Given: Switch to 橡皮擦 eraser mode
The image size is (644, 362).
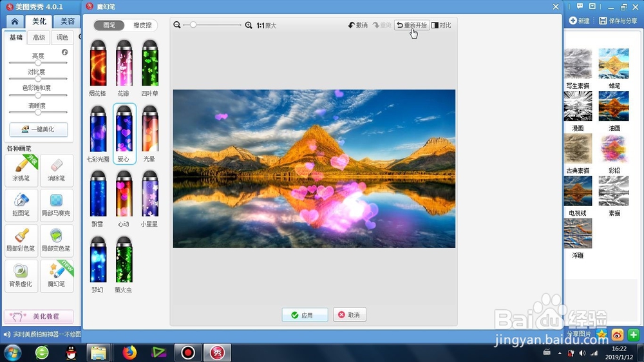Looking at the screenshot, I should 142,25.
